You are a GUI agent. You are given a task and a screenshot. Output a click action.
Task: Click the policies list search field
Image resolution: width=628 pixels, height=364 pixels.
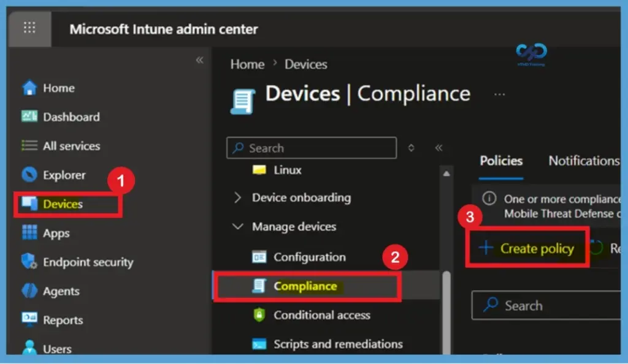click(x=546, y=305)
